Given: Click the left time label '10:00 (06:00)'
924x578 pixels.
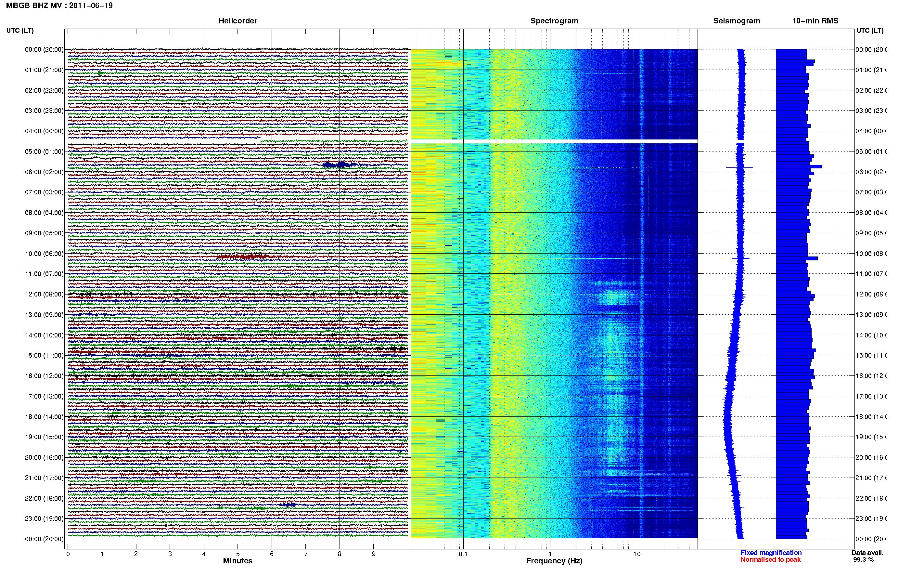Looking at the screenshot, I should coord(44,254).
